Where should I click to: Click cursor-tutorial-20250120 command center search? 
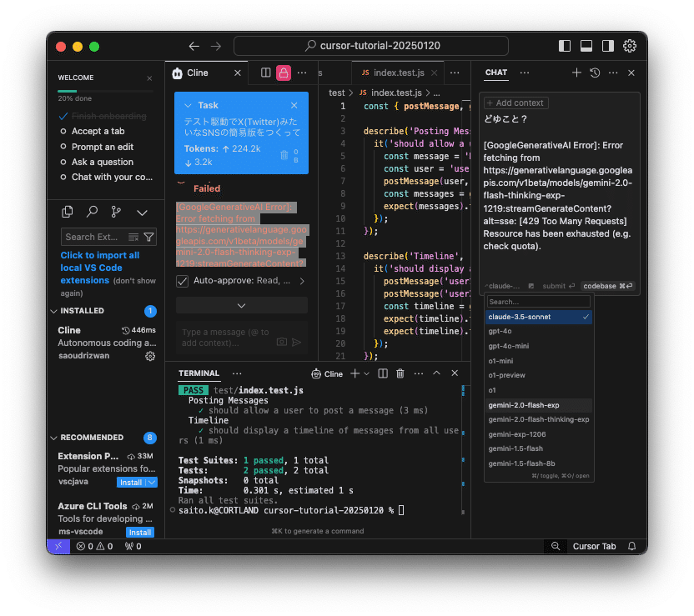[x=371, y=46]
